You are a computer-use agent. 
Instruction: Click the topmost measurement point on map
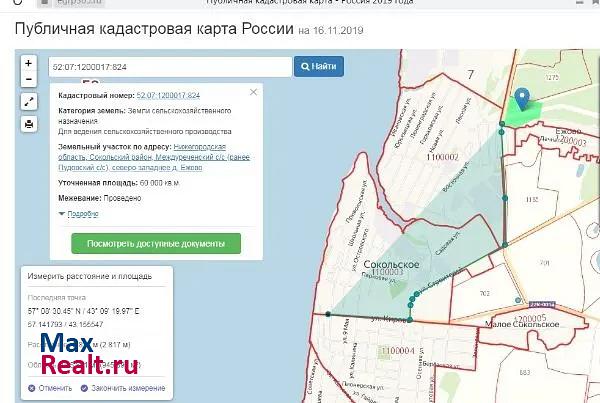(502, 125)
